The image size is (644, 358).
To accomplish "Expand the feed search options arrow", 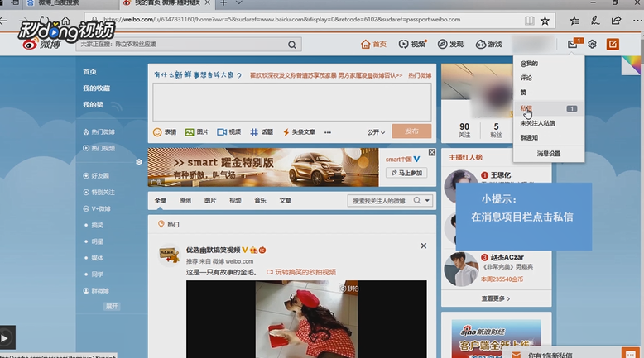I will [428, 201].
